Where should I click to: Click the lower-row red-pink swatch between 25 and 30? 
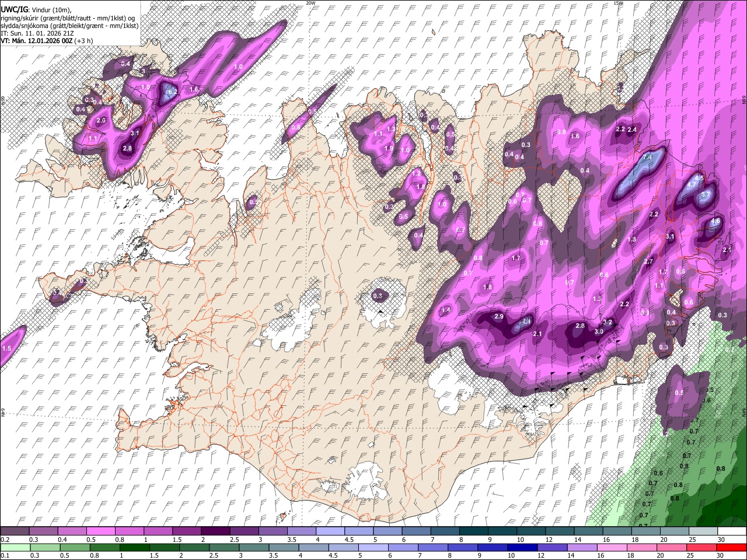[701, 547]
